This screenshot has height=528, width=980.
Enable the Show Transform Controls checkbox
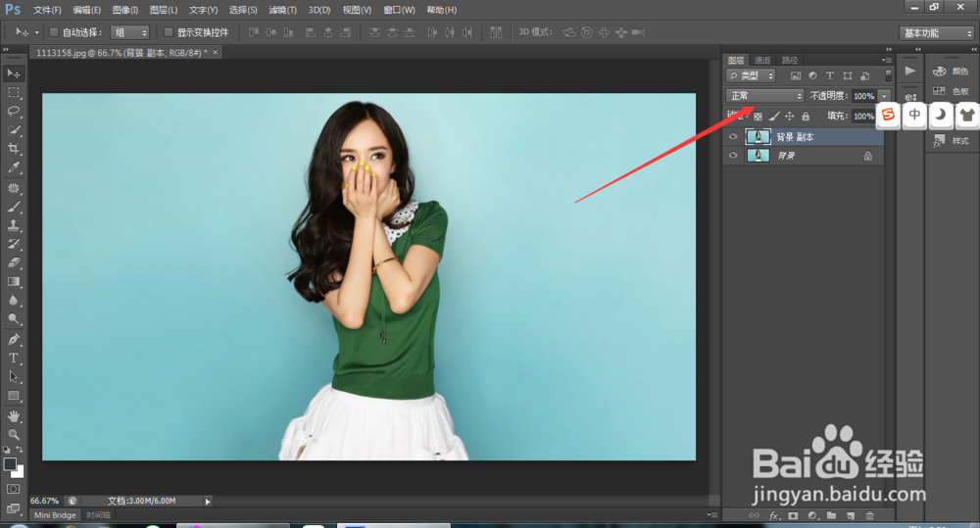[169, 32]
